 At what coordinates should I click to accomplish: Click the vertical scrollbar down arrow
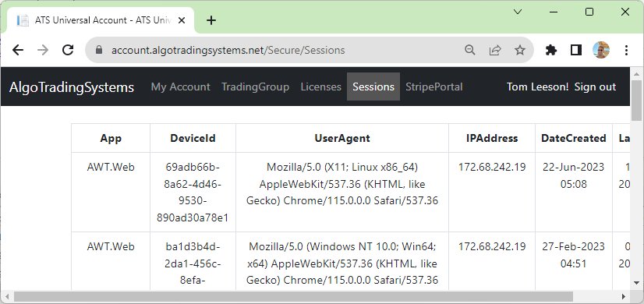tap(637, 283)
